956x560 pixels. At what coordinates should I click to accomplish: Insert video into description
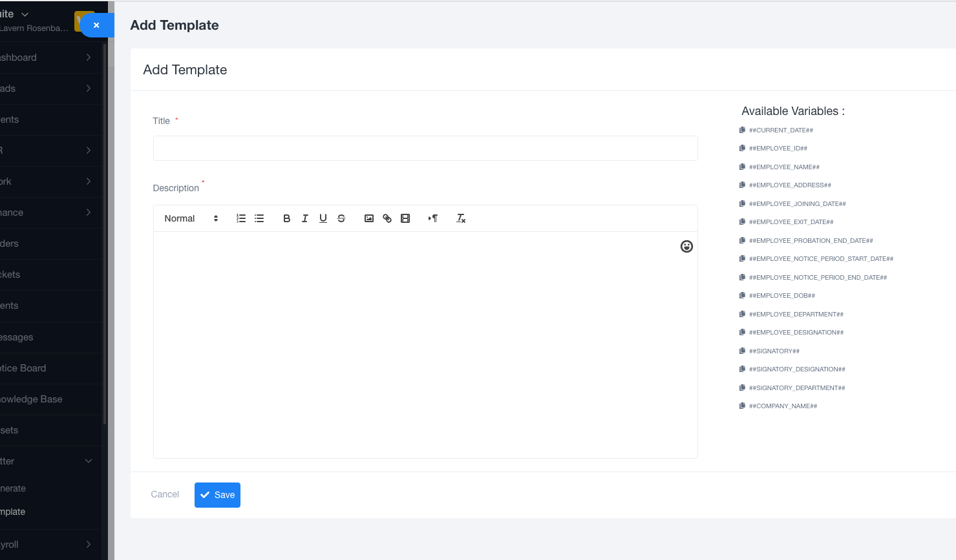click(x=405, y=218)
